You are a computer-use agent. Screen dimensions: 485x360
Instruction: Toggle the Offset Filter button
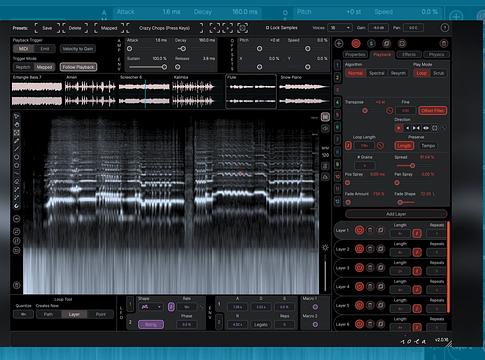[x=432, y=111]
